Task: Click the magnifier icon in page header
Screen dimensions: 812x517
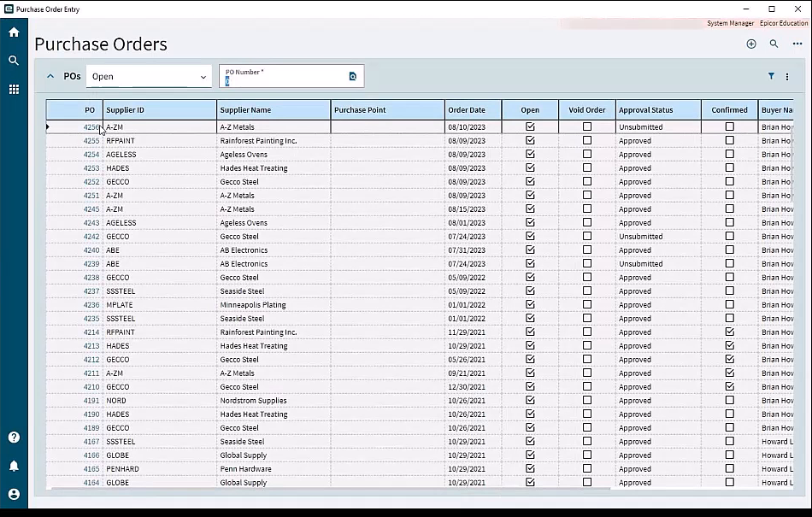Action: pyautogui.click(x=774, y=44)
